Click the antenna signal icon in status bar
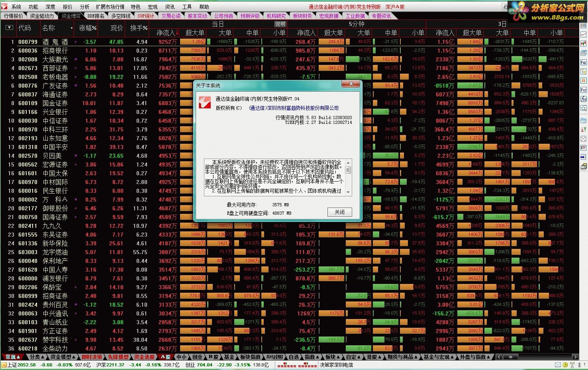 point(572,365)
